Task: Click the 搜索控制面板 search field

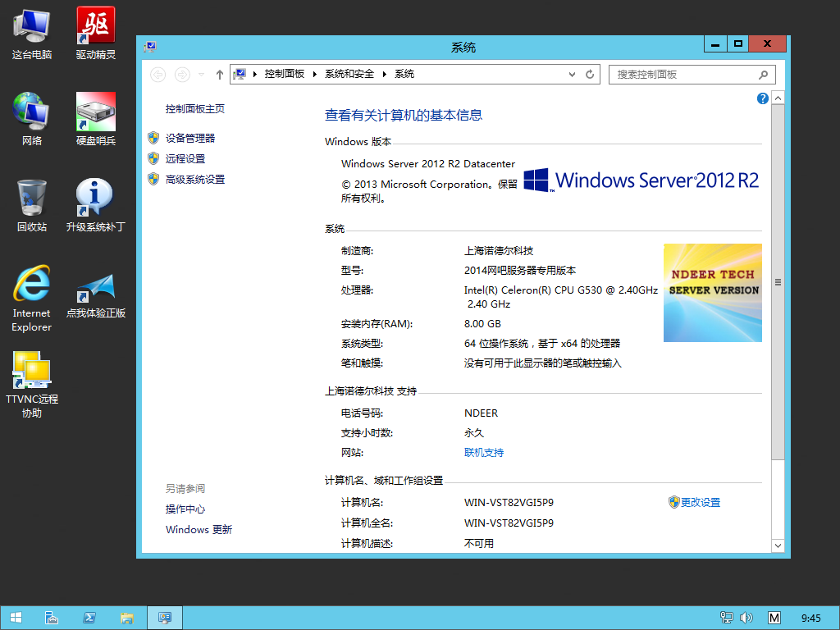Action: 684,75
